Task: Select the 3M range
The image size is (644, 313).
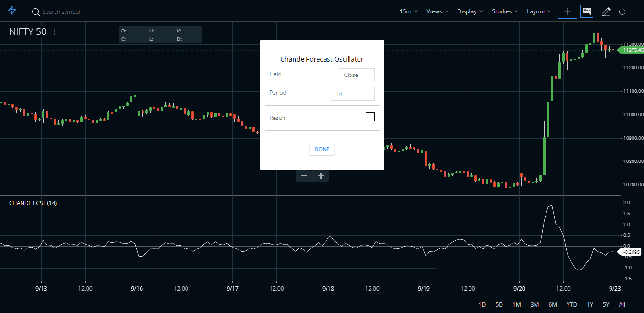Action: point(535,305)
